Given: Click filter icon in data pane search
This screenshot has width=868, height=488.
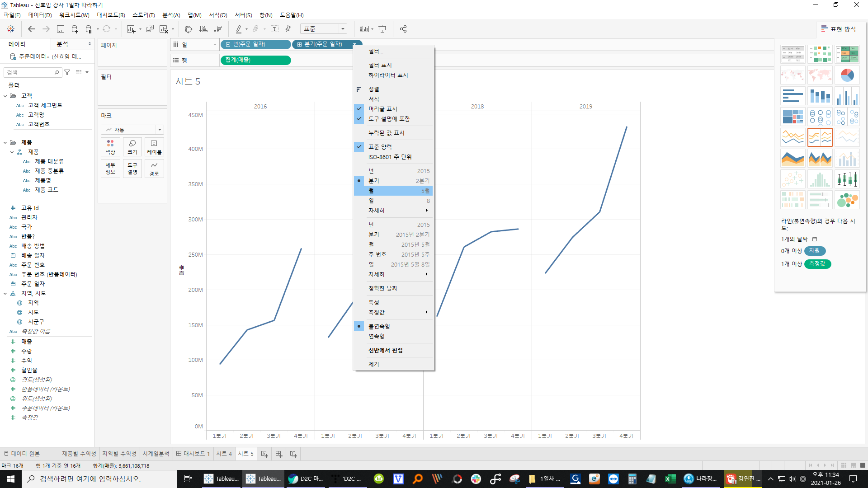Looking at the screenshot, I should [x=67, y=72].
